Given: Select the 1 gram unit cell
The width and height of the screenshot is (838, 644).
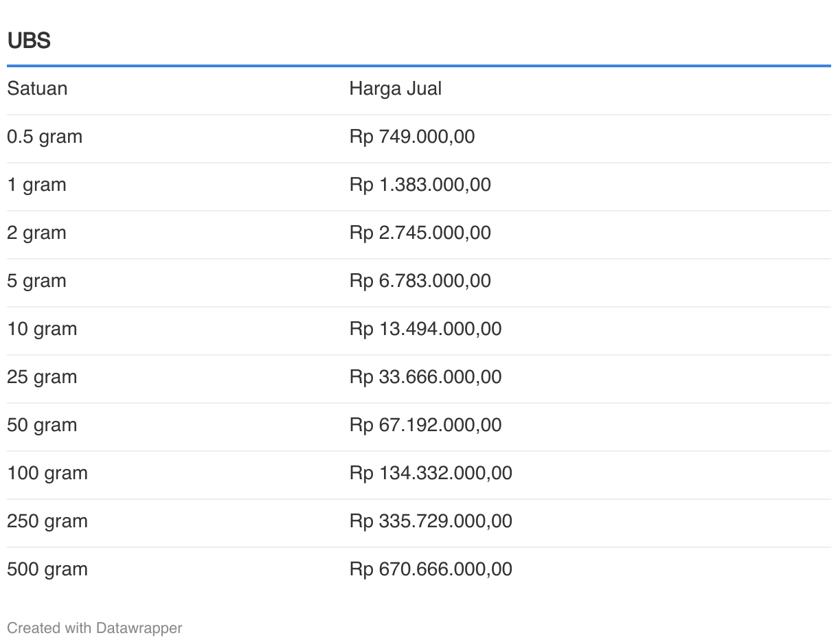Looking at the screenshot, I should pos(36,185).
